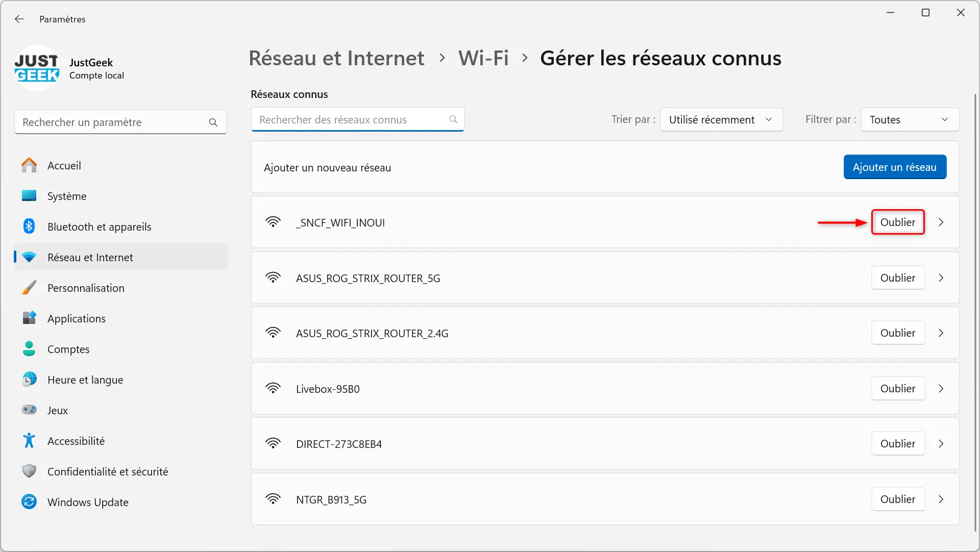Image resolution: width=980 pixels, height=552 pixels.
Task: Click the Windows Update refresh icon
Action: point(29,502)
